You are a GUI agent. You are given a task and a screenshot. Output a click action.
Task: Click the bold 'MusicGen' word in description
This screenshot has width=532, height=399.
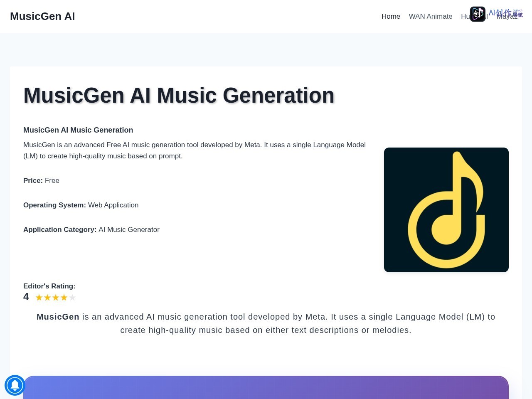pyautogui.click(x=58, y=317)
